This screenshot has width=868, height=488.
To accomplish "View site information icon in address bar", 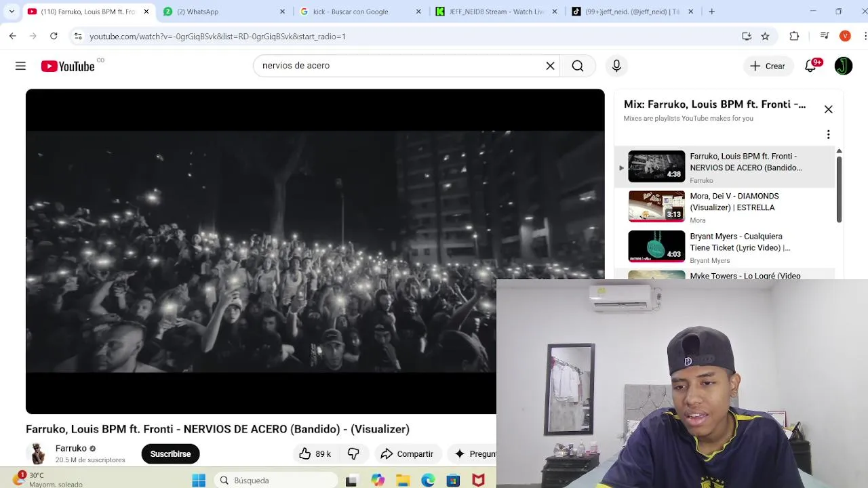I will click(x=78, y=36).
